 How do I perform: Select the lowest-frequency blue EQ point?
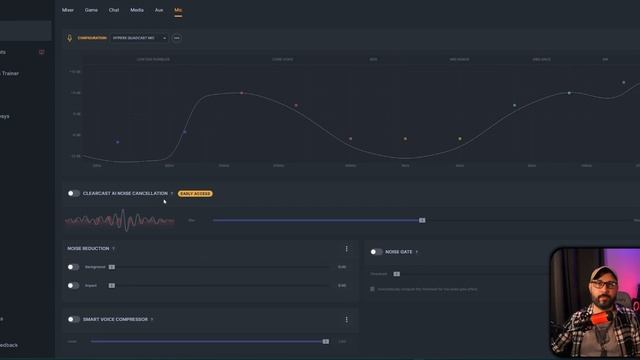pos(118,142)
